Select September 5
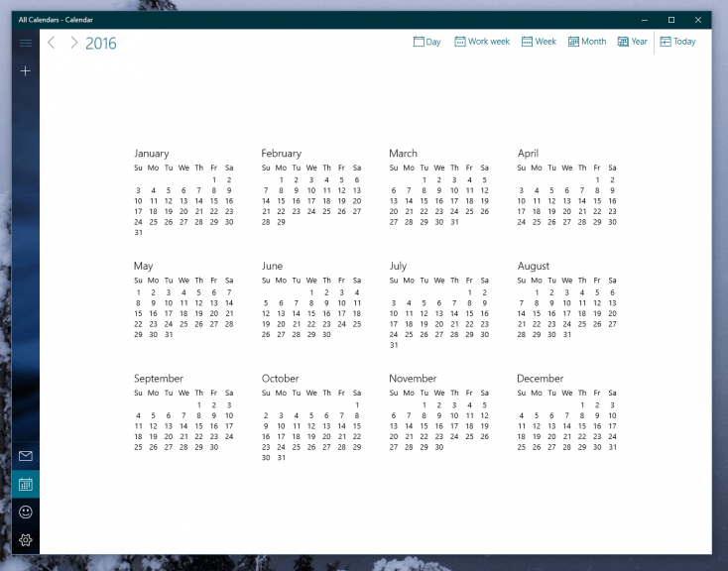Screen dimensions: 728x571 point(153,416)
